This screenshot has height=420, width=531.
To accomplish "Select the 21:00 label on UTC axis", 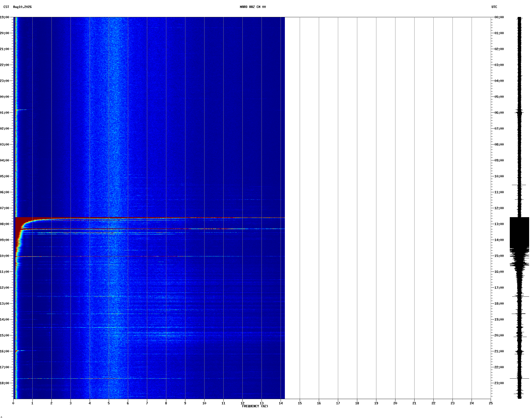I will click(x=499, y=351).
